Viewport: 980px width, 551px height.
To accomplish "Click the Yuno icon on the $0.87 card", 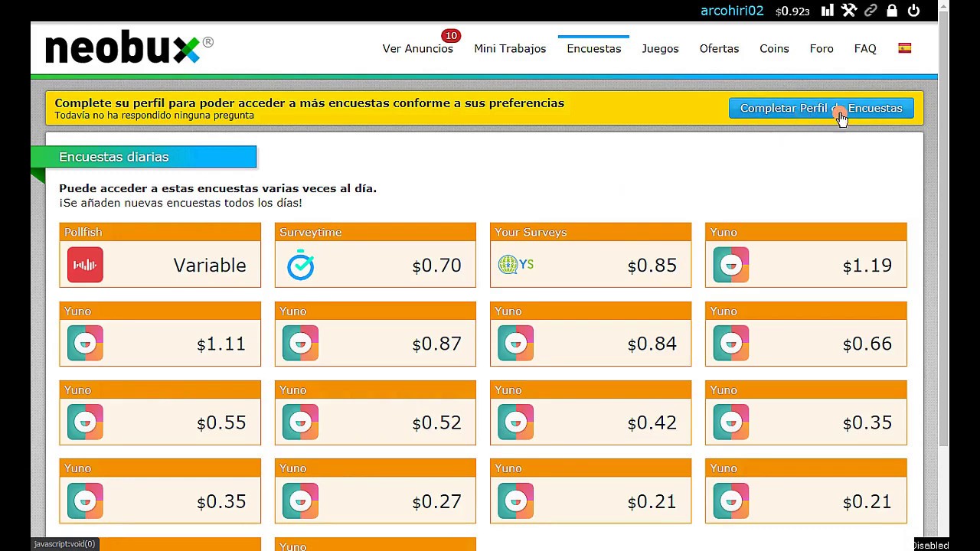I will [x=300, y=344].
